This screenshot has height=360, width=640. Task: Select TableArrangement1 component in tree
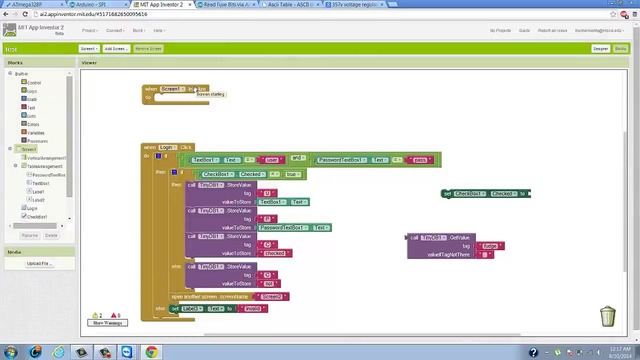(x=42, y=166)
